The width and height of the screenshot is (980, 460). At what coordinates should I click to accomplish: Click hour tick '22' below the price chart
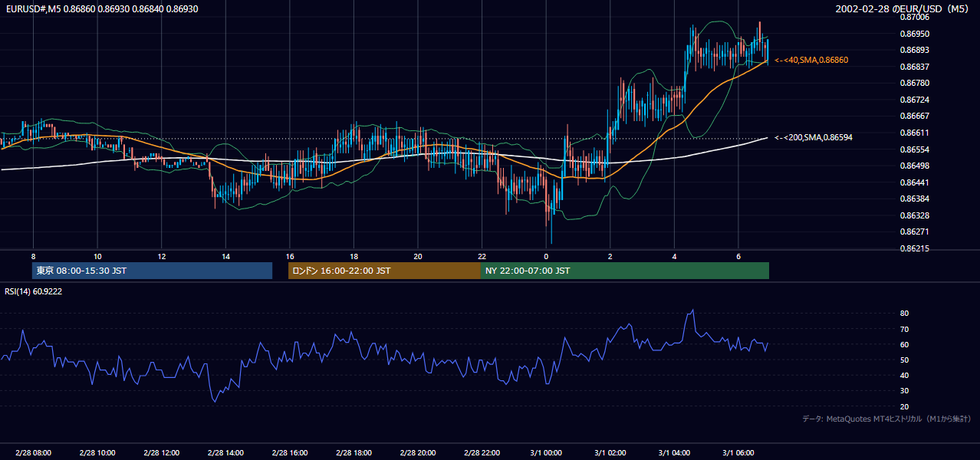point(482,256)
